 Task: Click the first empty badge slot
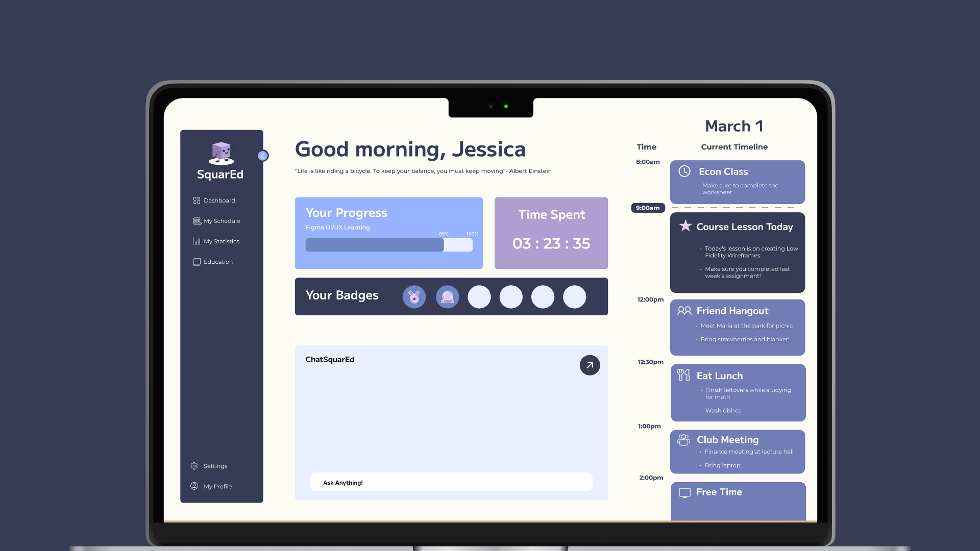479,297
